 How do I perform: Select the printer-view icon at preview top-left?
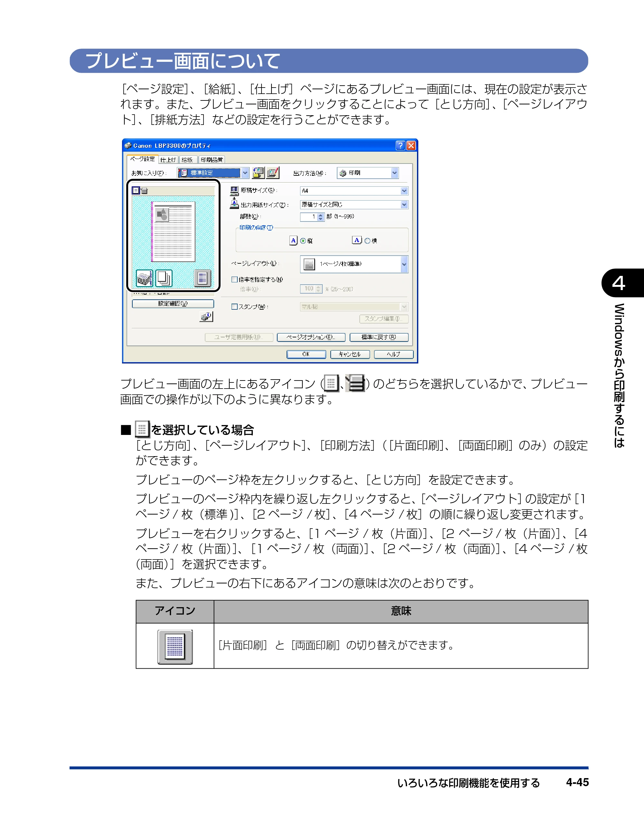click(145, 191)
